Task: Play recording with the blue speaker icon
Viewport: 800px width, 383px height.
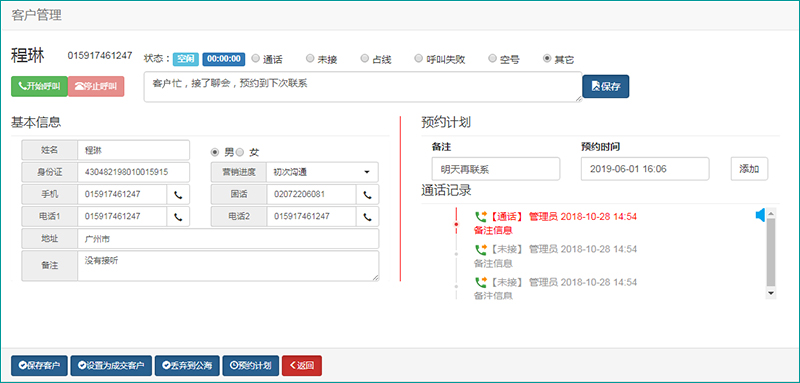Action: pyautogui.click(x=760, y=216)
